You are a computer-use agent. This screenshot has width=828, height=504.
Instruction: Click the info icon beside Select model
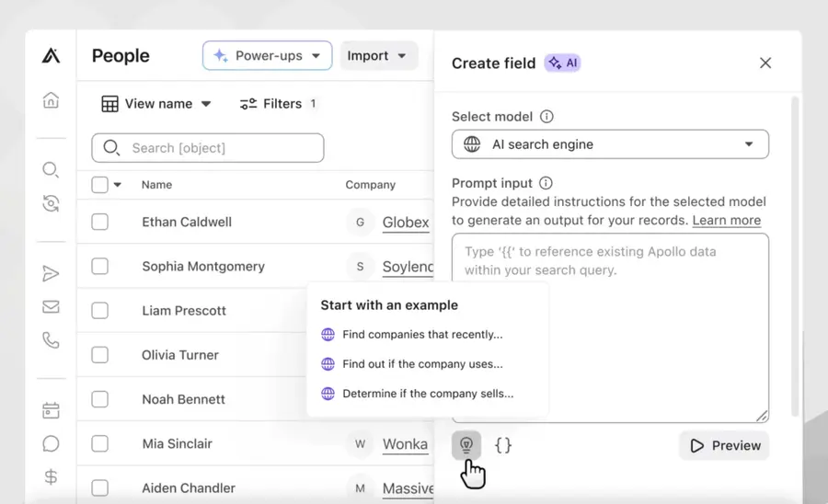click(x=546, y=116)
